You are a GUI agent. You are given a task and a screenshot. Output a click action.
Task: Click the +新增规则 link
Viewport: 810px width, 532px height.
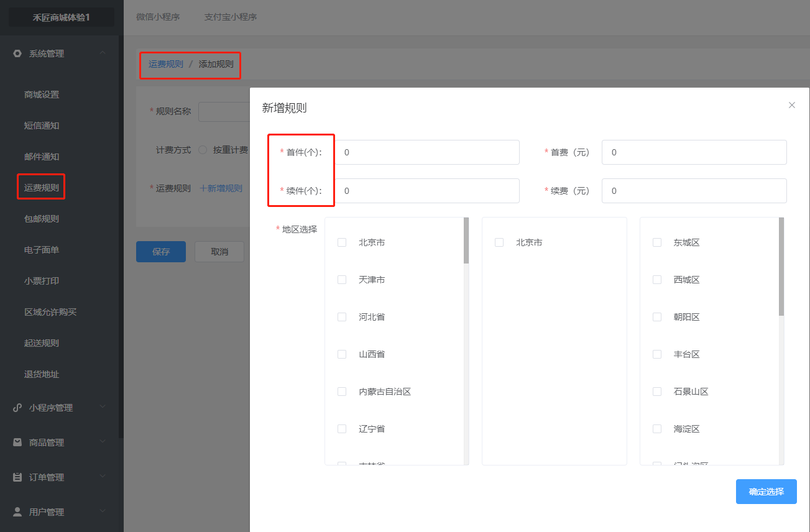[x=221, y=188]
